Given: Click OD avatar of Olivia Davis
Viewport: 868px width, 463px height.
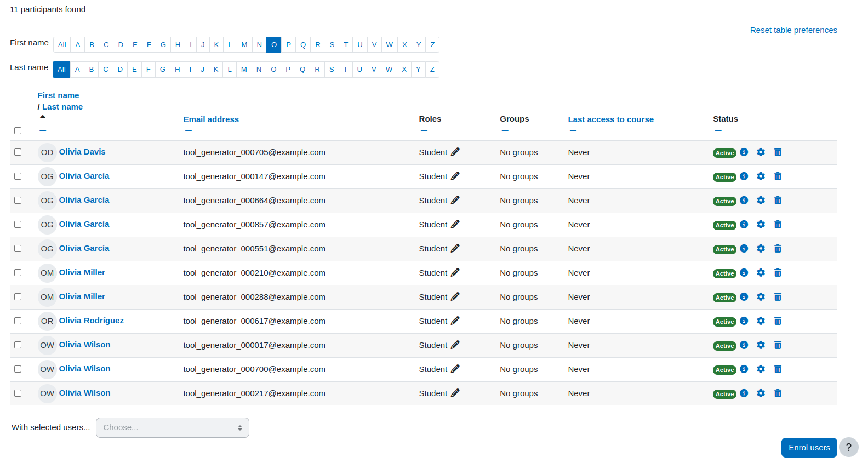Looking at the screenshot, I should click(x=47, y=152).
